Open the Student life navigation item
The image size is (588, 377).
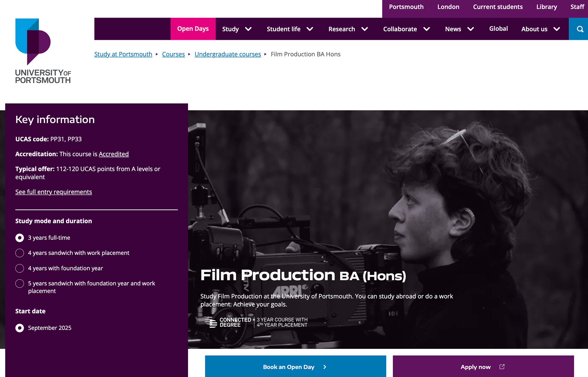284,29
